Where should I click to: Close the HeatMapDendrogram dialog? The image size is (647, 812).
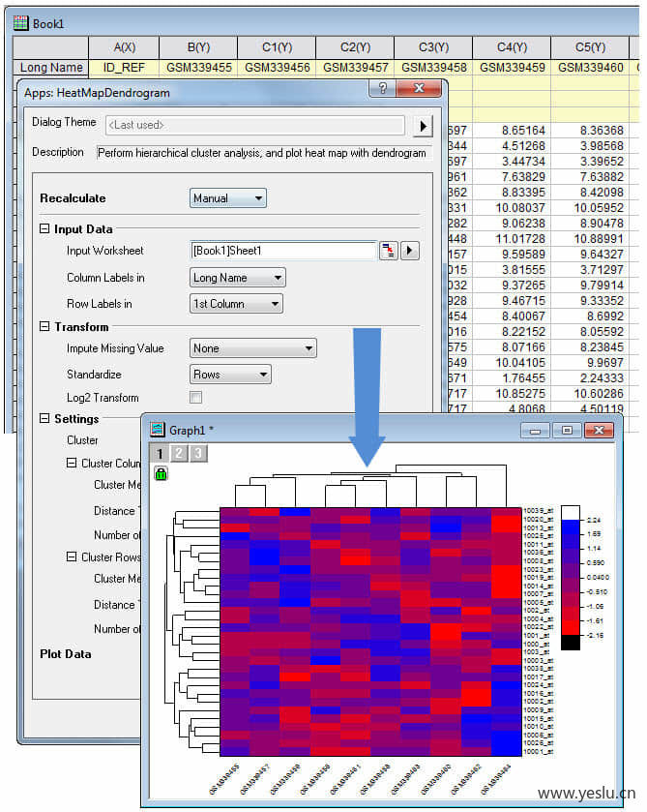[x=419, y=88]
